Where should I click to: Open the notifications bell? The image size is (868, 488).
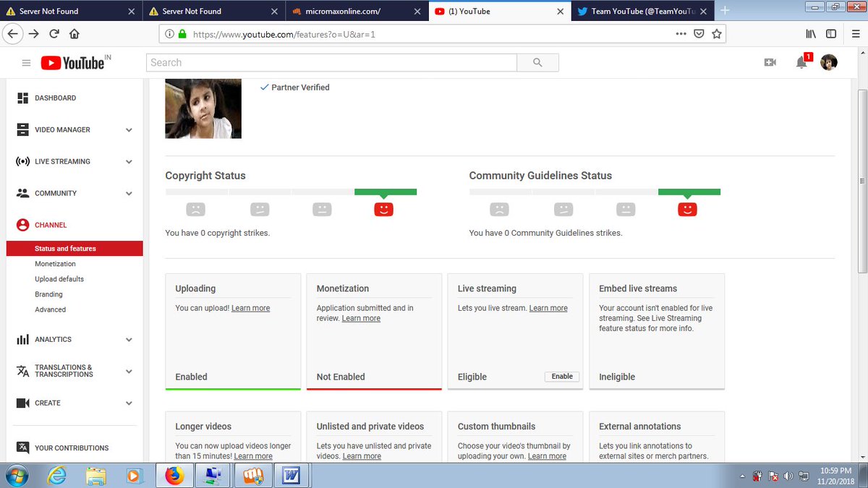pos(801,63)
